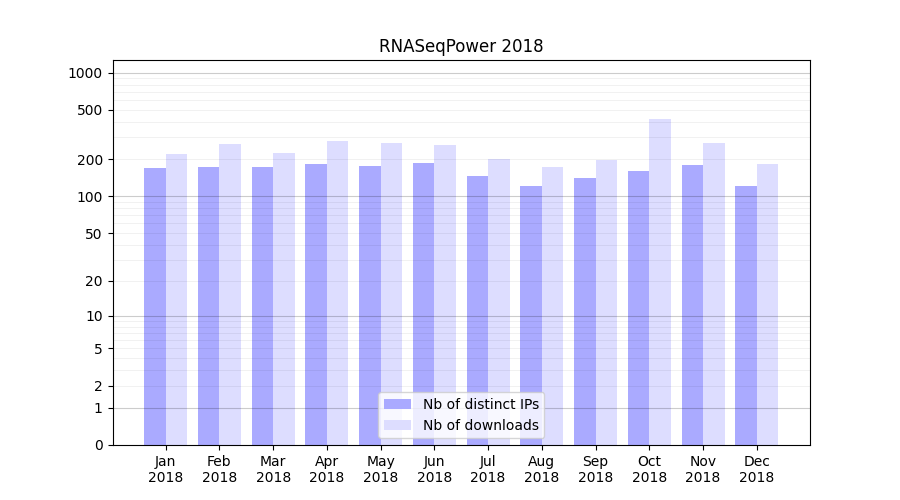The image size is (900, 500).
Task: Select the 'Nb of downloads' legend label
Action: [x=480, y=425]
